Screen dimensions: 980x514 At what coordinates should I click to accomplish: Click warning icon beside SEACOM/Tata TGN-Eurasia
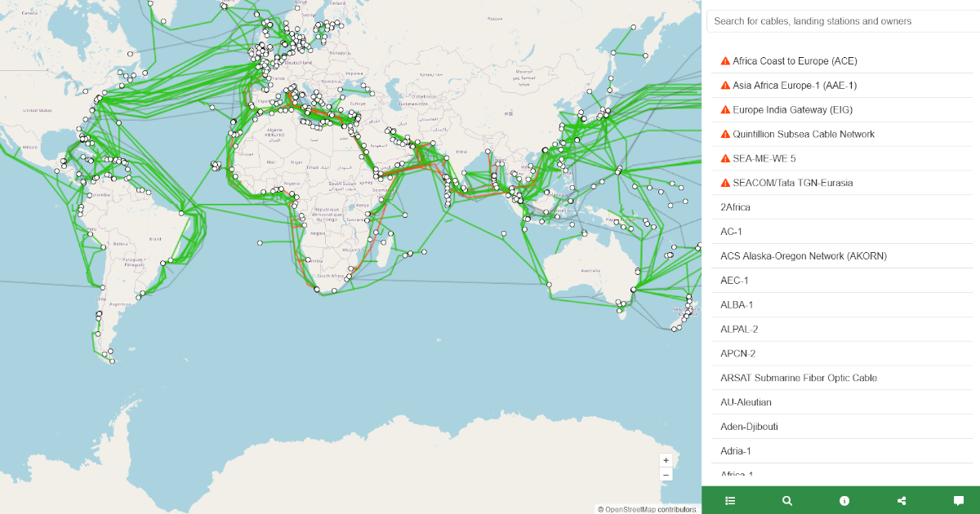coord(724,183)
